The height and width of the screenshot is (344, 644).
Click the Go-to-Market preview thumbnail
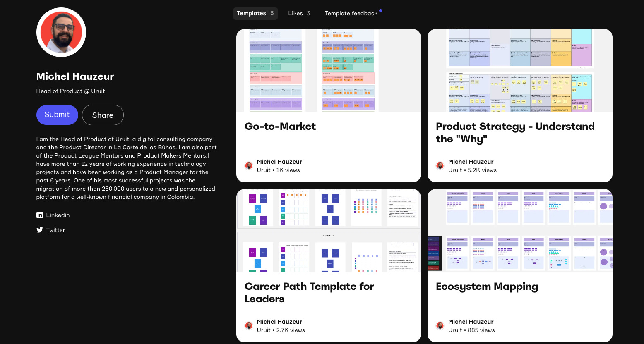pos(329,70)
